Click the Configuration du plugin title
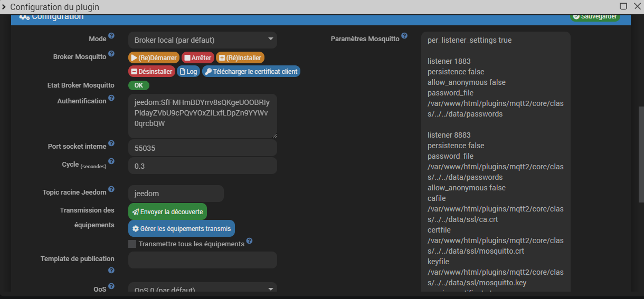Viewport: 644px width, 299px height. (54, 7)
